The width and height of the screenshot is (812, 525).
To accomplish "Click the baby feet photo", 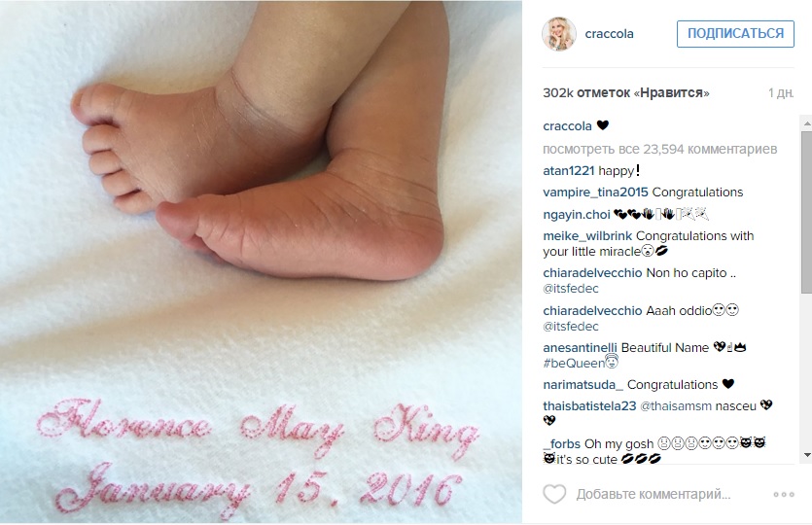I will click(261, 262).
